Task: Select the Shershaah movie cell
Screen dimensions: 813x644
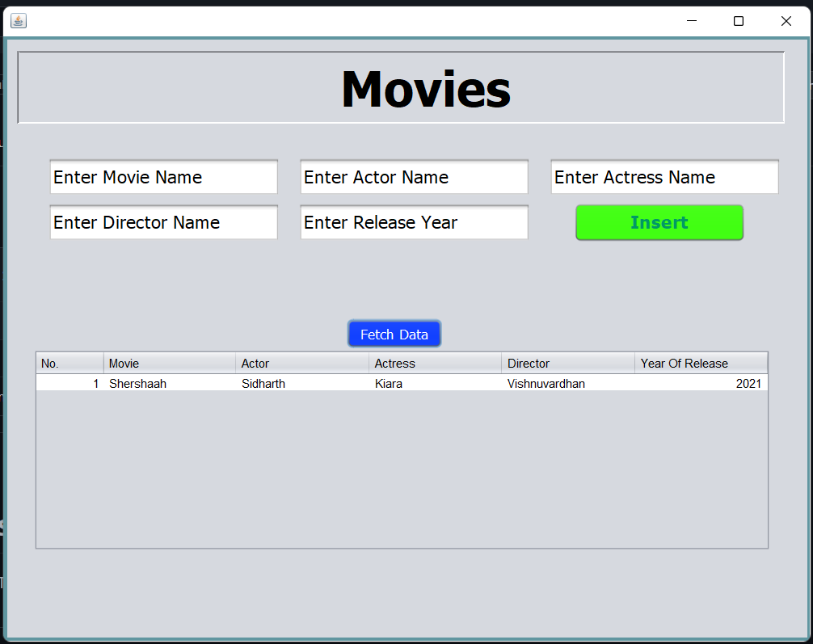Action: click(170, 383)
